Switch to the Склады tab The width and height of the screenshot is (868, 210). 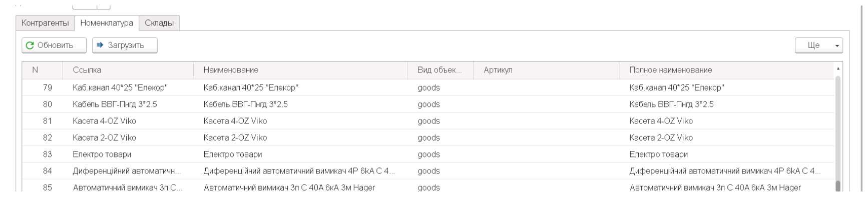tap(159, 23)
